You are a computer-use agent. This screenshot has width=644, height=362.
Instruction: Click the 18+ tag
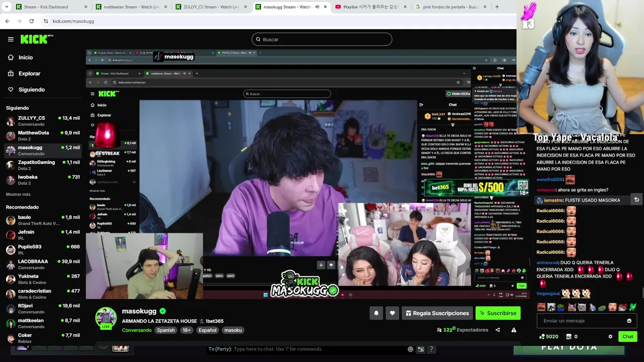[187, 330]
